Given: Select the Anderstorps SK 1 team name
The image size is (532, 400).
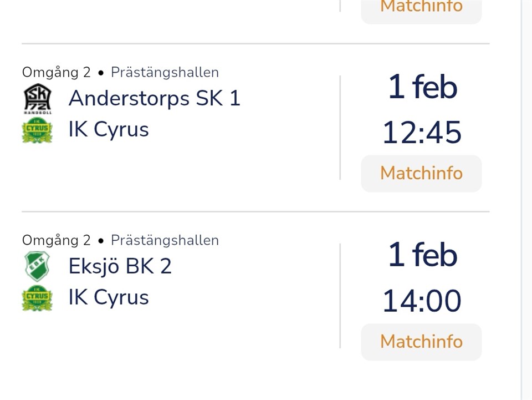Looking at the screenshot, I should click(154, 98).
